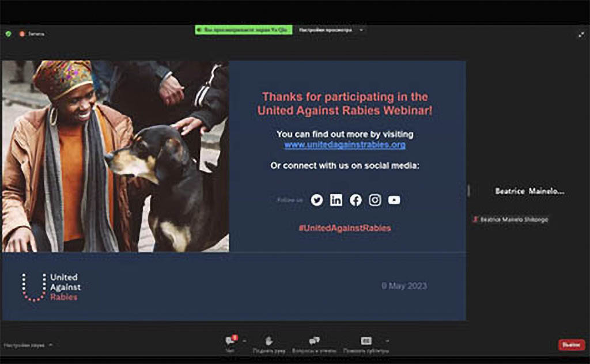
Task: Click the slide heading Thanks for participating
Action: (x=345, y=104)
